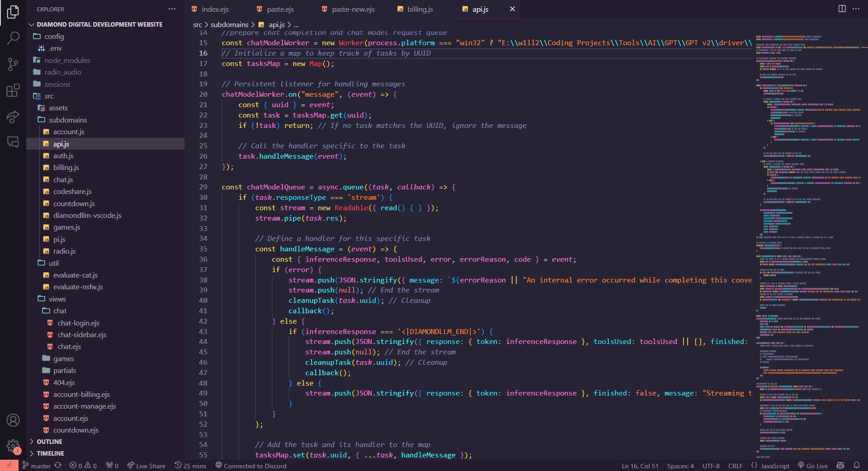Open account-manage.ejs file
The height and width of the screenshot is (471, 868).
pos(84,406)
